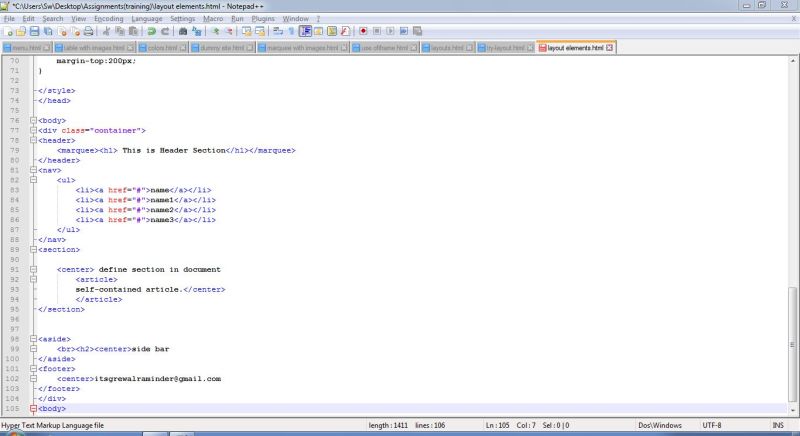Click the Open file toolbar icon
This screenshot has width=800, height=436.
[21, 32]
